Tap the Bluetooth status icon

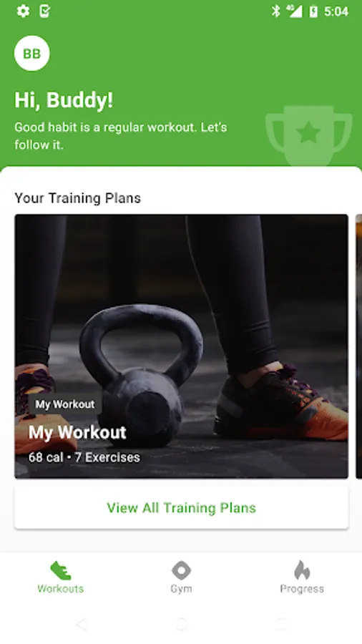coord(275,11)
